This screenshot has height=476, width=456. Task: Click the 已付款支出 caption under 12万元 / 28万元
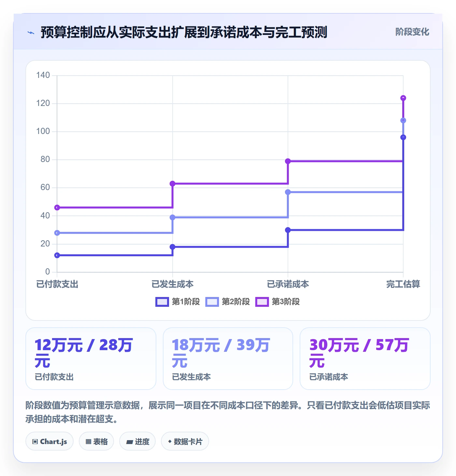click(x=54, y=377)
